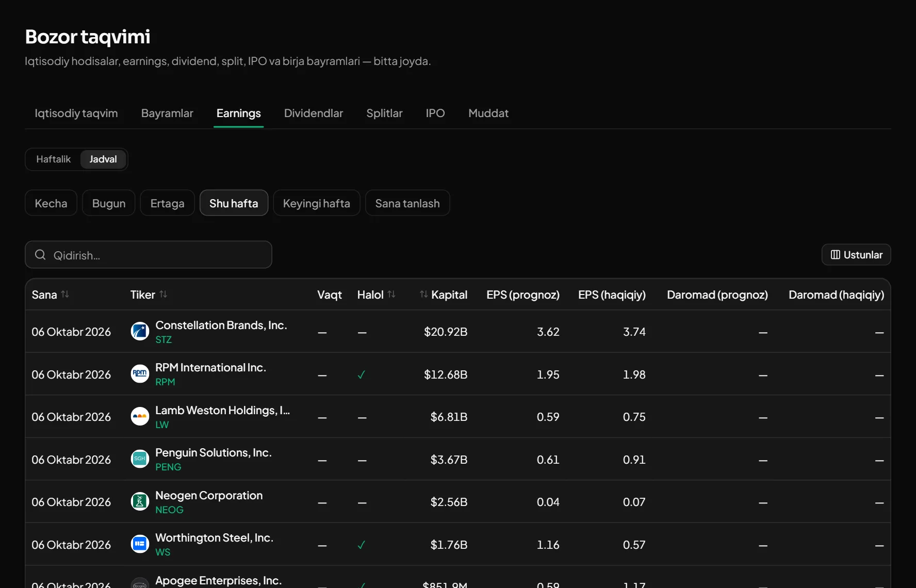
Task: Sort by the Sana column arrows
Action: [65, 294]
